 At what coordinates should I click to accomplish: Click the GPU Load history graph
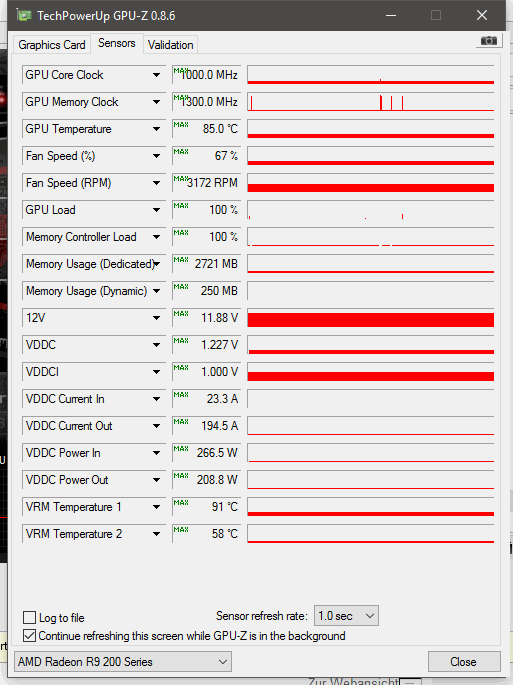point(371,210)
